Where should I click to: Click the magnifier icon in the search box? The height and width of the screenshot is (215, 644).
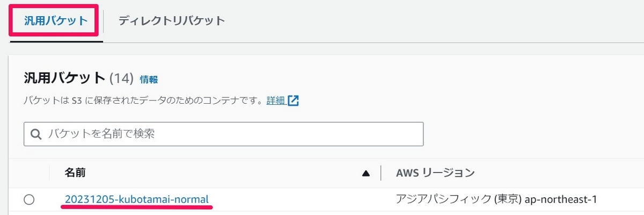coord(36,134)
